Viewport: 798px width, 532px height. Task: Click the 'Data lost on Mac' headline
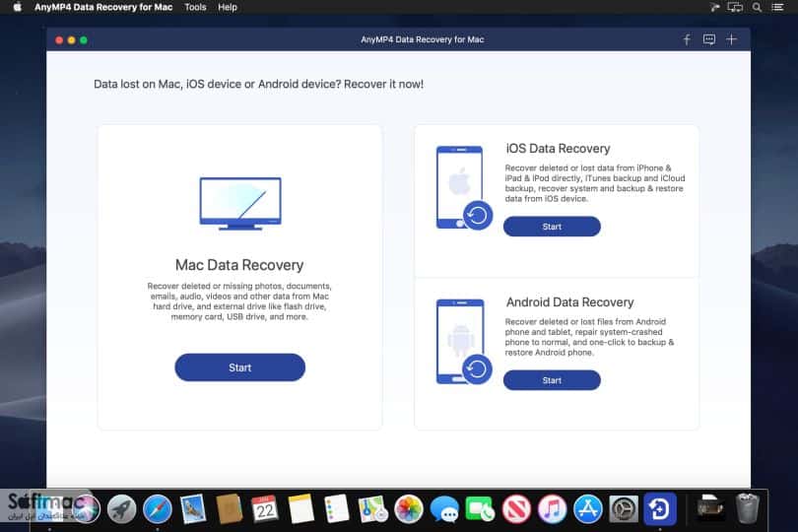pyautogui.click(x=258, y=84)
